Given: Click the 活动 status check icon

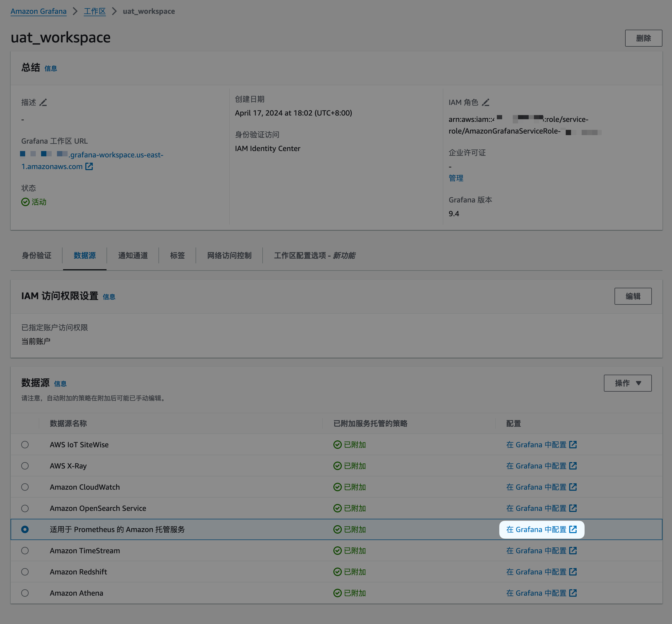Looking at the screenshot, I should point(25,202).
